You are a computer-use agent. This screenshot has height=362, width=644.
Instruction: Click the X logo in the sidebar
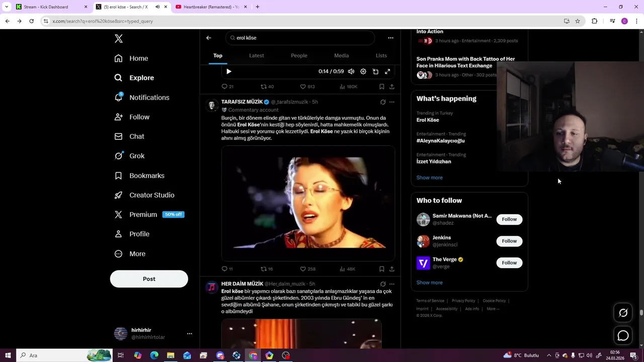[119, 39]
